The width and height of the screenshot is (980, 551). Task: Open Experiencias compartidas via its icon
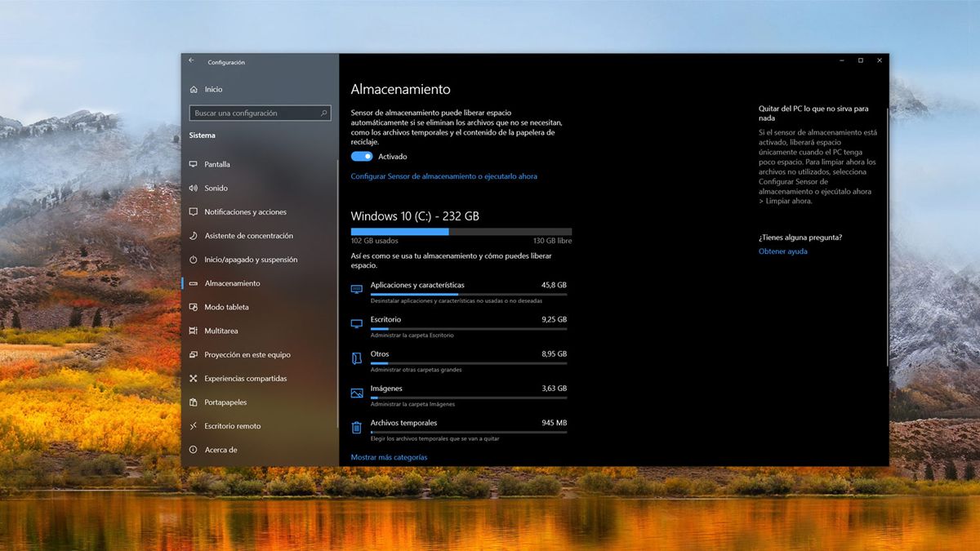click(x=195, y=378)
